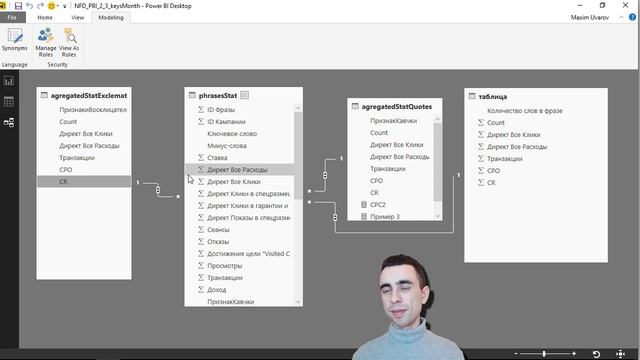Click agregatedStatQuotes scroll up arrow
Viewport: 640px width, 360px height.
click(x=438, y=118)
